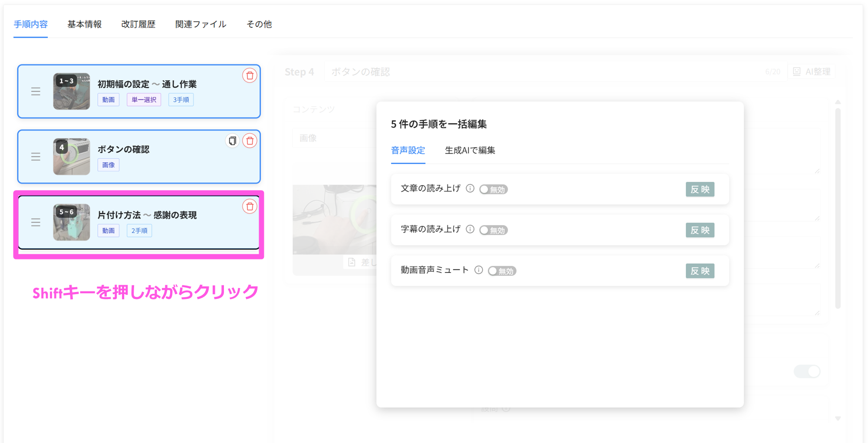Click drag handle of 初期幅の設定 card

tap(36, 92)
